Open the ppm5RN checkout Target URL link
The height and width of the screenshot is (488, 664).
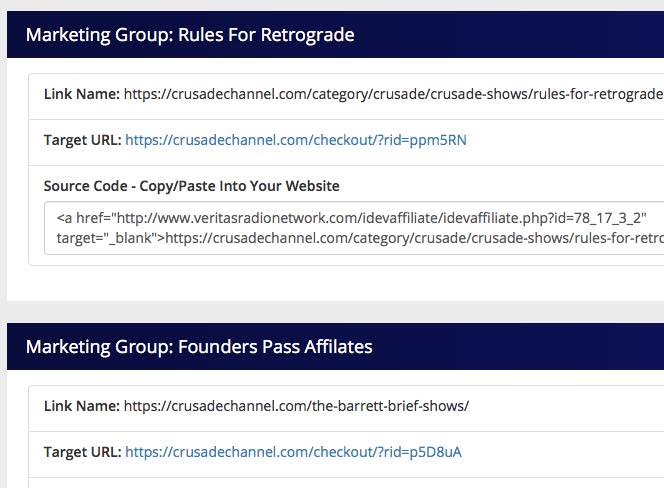point(296,140)
